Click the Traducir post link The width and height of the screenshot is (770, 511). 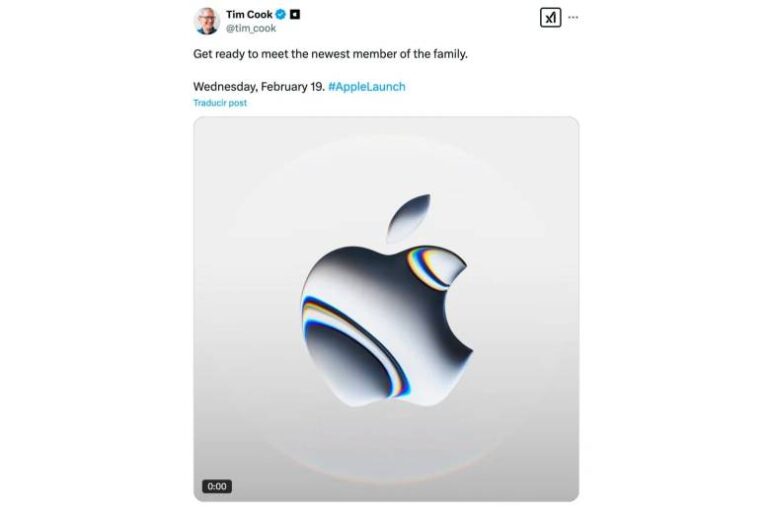click(220, 103)
